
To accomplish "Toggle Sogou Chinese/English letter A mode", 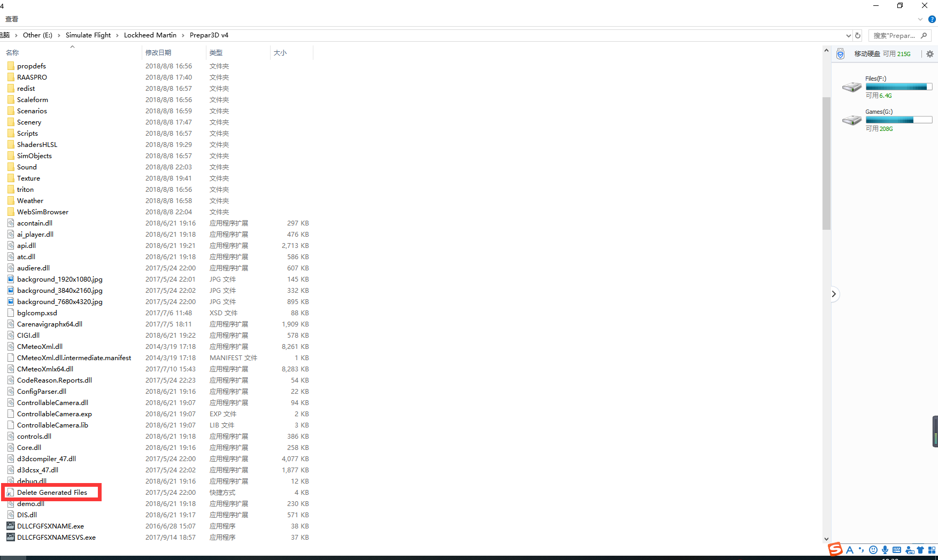I will pos(850,550).
